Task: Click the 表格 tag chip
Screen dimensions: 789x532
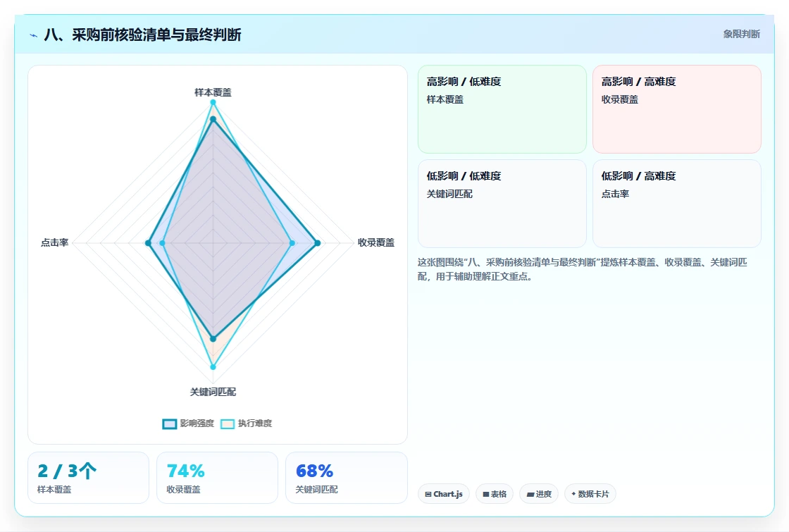Action: point(494,494)
